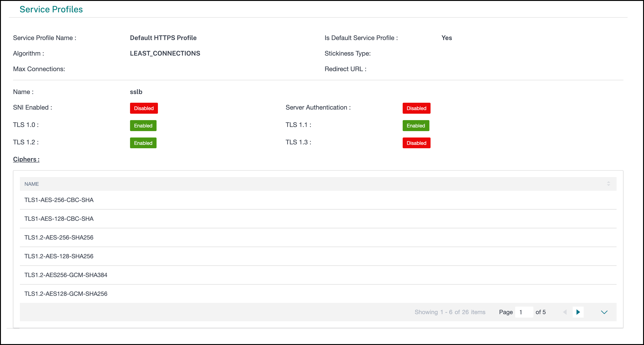Select TLS1.2-AES-128-SHA256 cipher row
Screen dimensions: 644x345
318,256
